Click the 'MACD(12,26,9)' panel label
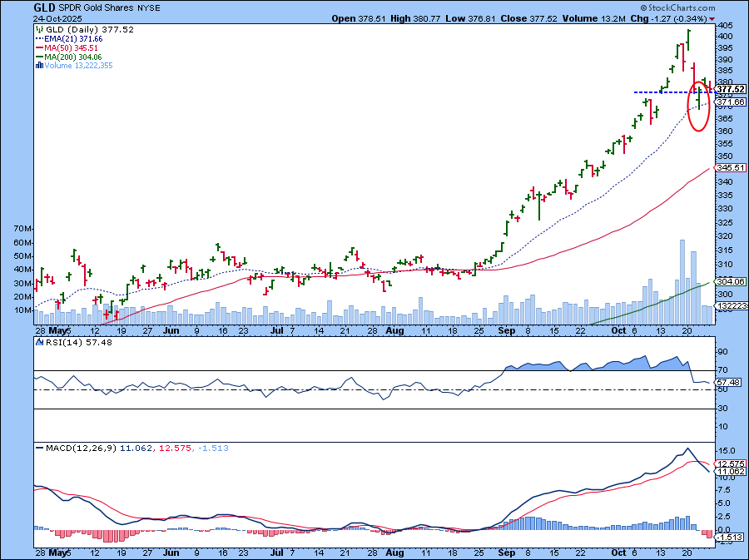749x560 pixels. pos(82,448)
